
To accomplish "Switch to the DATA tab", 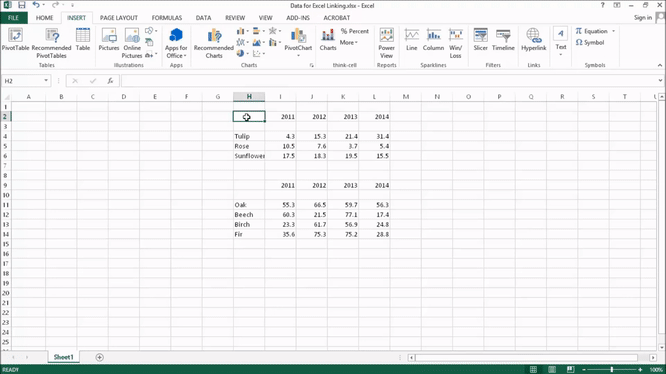I will (x=203, y=18).
